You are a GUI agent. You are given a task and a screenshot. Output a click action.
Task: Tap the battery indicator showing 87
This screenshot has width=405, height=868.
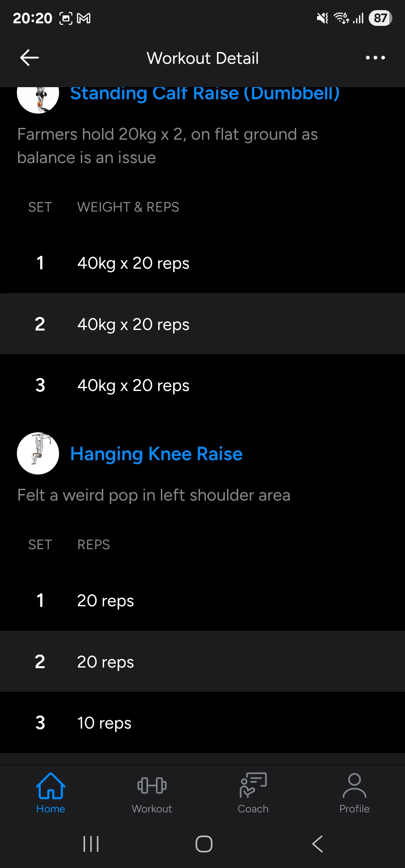click(x=380, y=18)
